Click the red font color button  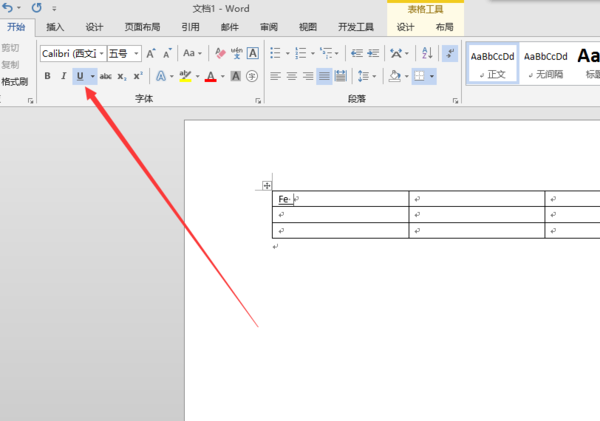coord(210,76)
